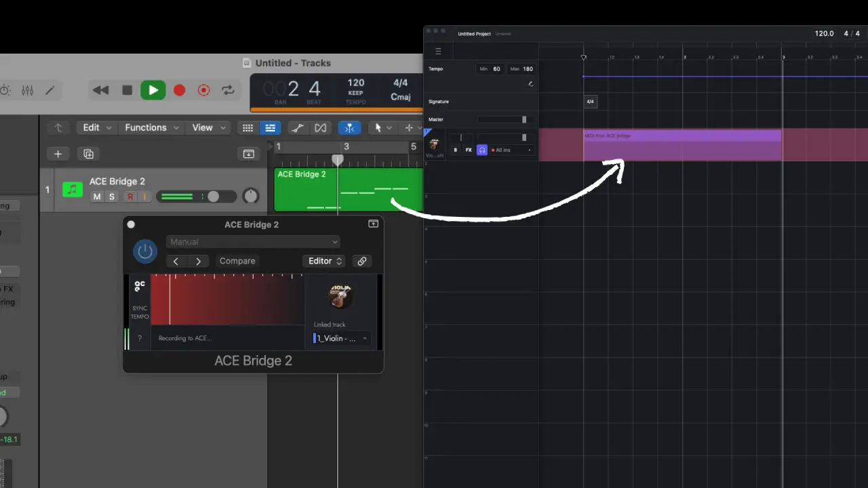The height and width of the screenshot is (488, 868).
Task: Stop playback with the square stop button
Action: click(127, 90)
